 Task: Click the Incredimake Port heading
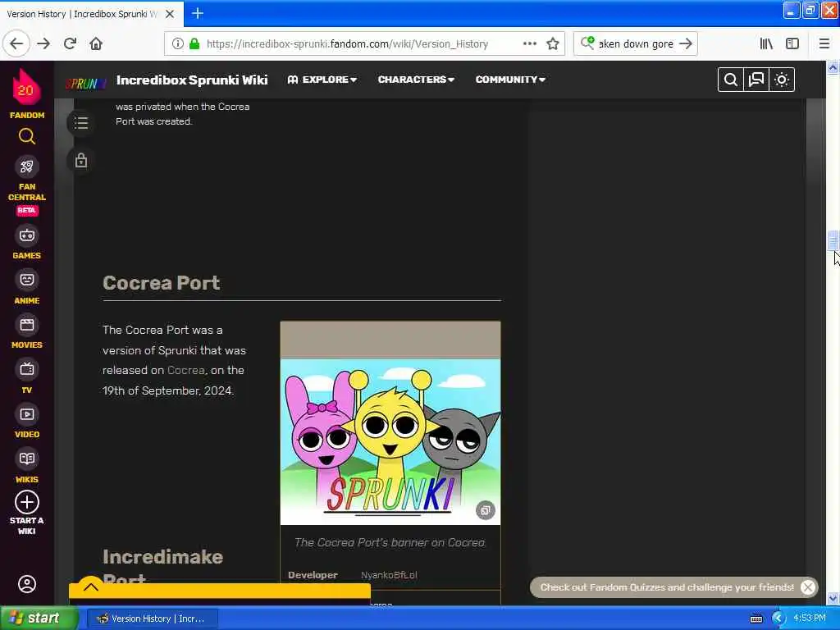coord(162,568)
